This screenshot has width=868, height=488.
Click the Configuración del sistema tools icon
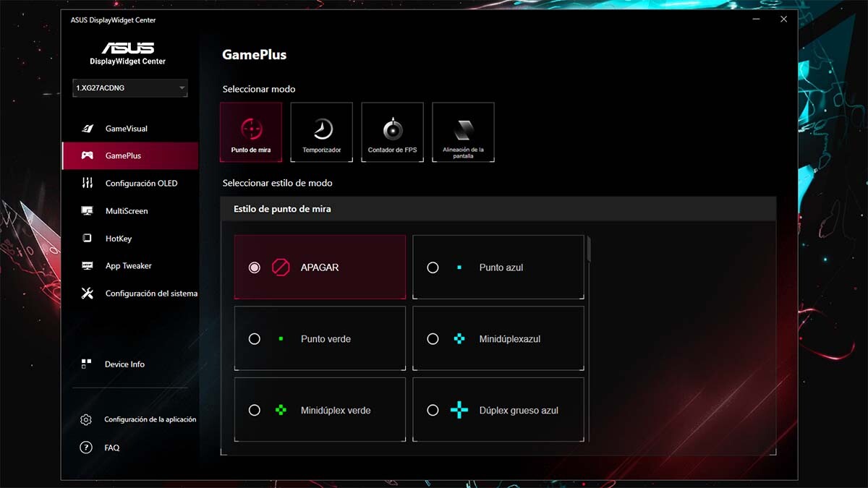87,294
